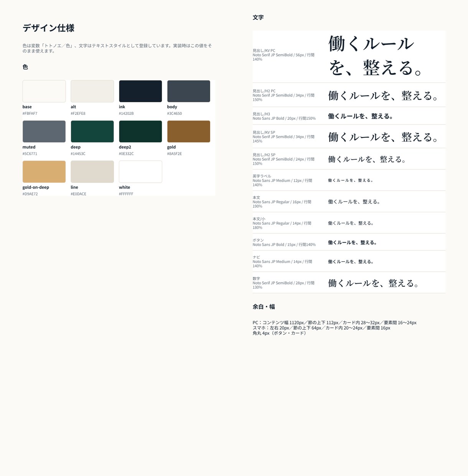
Task: Click the 余白・幅 section heading
Action: pos(264,307)
